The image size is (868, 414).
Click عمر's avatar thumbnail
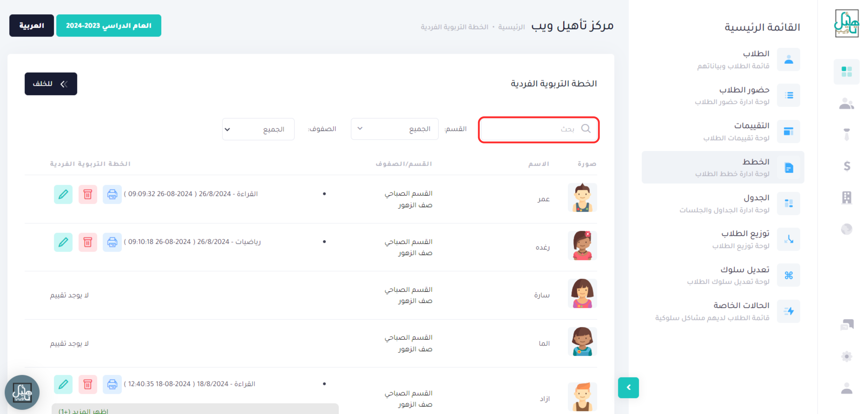(x=582, y=197)
